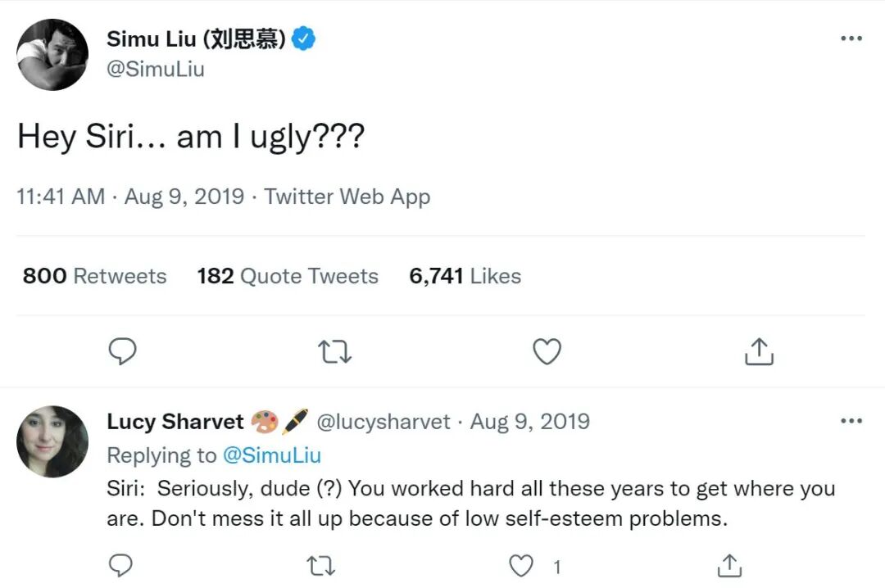Open Lucy Sharvet's profile picture
The image size is (885, 588).
click(x=52, y=441)
